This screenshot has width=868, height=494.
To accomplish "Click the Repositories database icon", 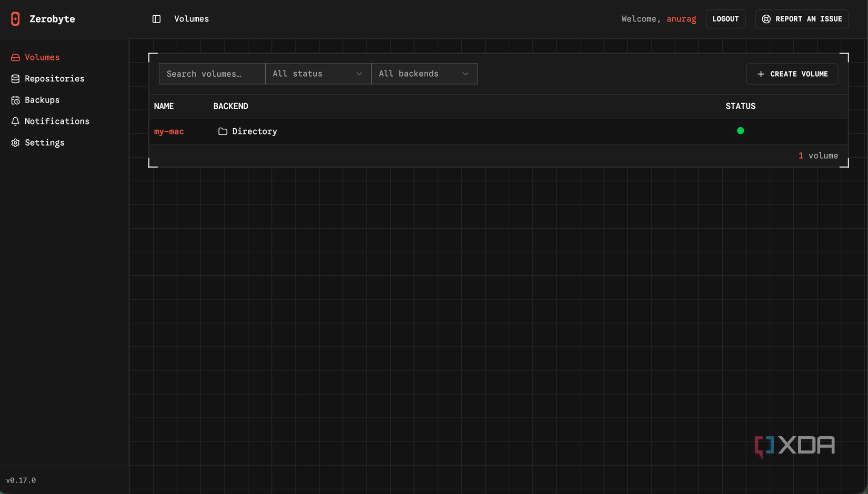I will [x=15, y=78].
